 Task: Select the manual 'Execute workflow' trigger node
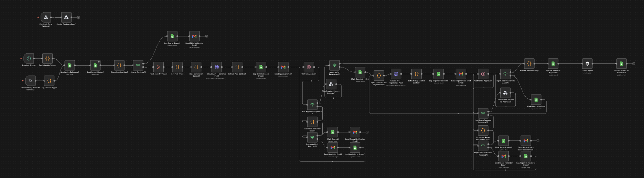click(30, 81)
